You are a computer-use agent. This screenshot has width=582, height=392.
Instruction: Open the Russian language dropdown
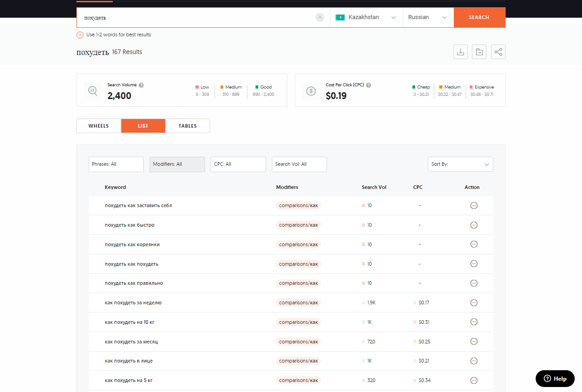click(428, 17)
